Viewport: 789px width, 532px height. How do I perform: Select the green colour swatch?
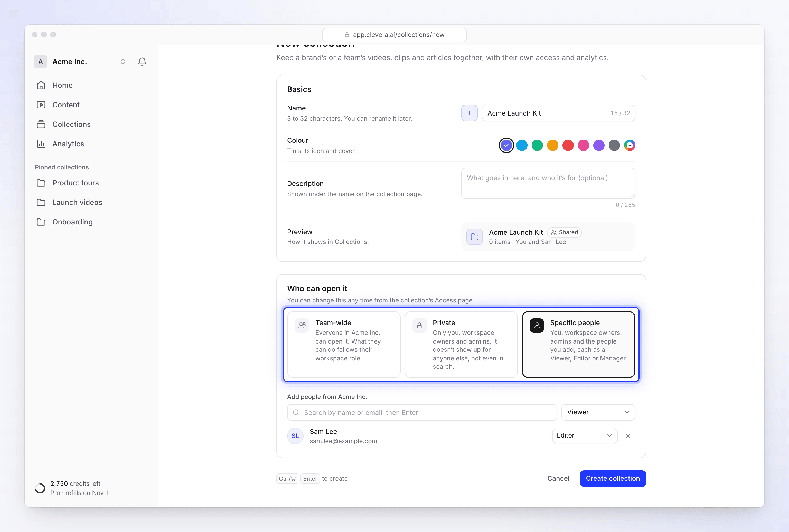[537, 145]
